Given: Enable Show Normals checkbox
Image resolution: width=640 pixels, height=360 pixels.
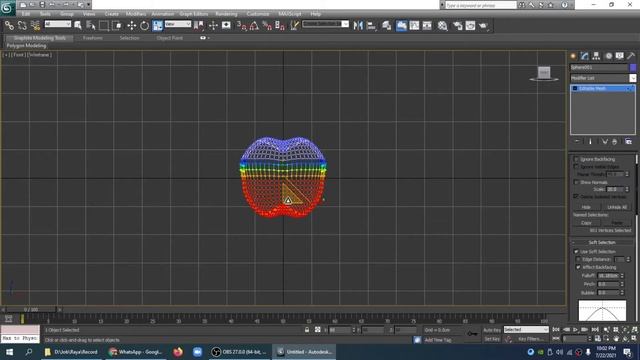Looking at the screenshot, I should coord(576,182).
